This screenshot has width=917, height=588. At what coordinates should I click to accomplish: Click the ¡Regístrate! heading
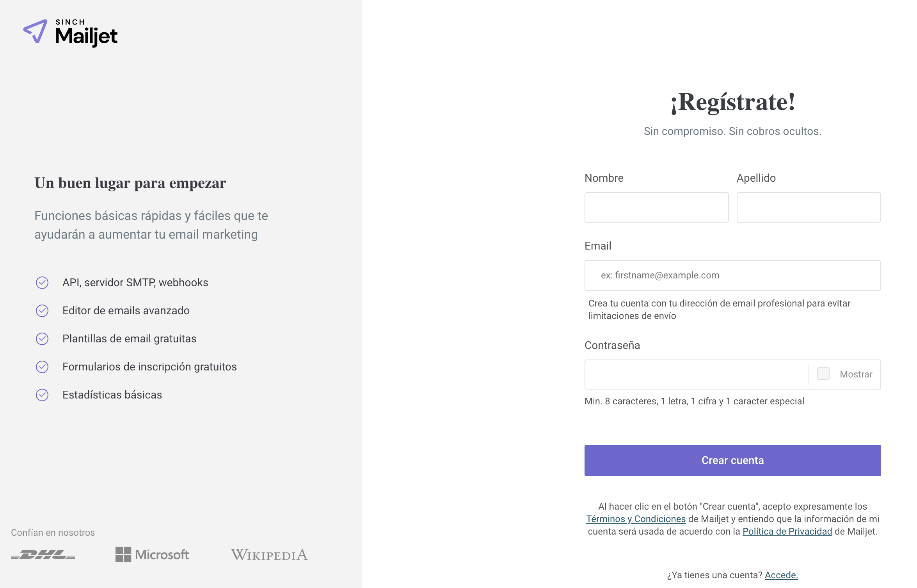pos(732,103)
